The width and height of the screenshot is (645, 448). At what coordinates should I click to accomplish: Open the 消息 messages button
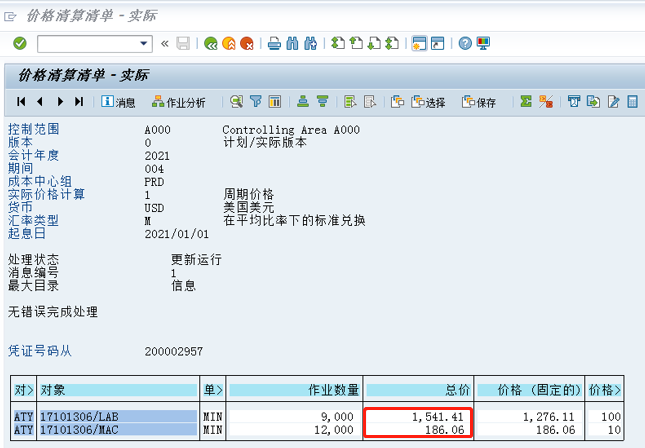coord(118,102)
